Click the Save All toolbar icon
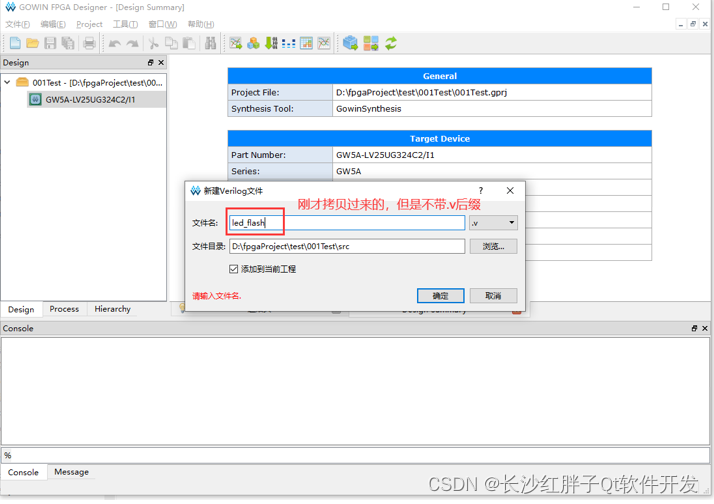 (68, 43)
